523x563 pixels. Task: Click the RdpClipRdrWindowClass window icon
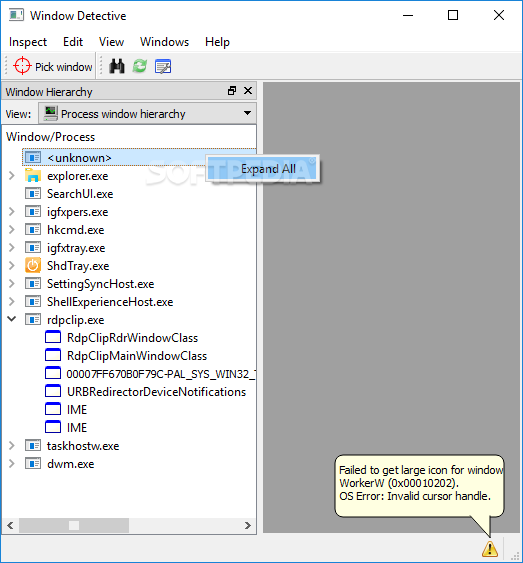(x=53, y=338)
